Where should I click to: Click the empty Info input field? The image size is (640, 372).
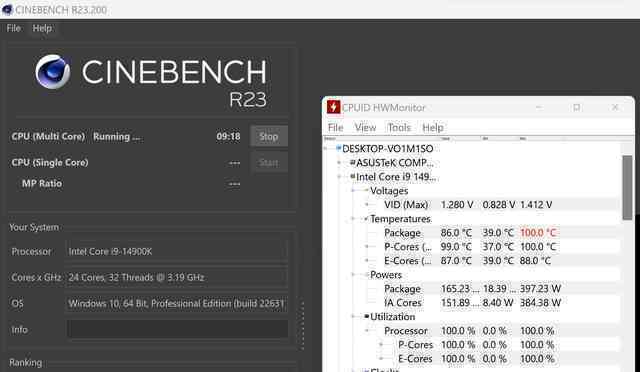click(178, 329)
